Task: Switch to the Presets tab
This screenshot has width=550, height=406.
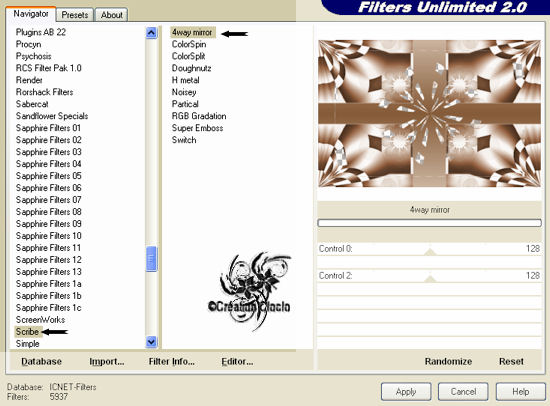Action: click(x=75, y=15)
